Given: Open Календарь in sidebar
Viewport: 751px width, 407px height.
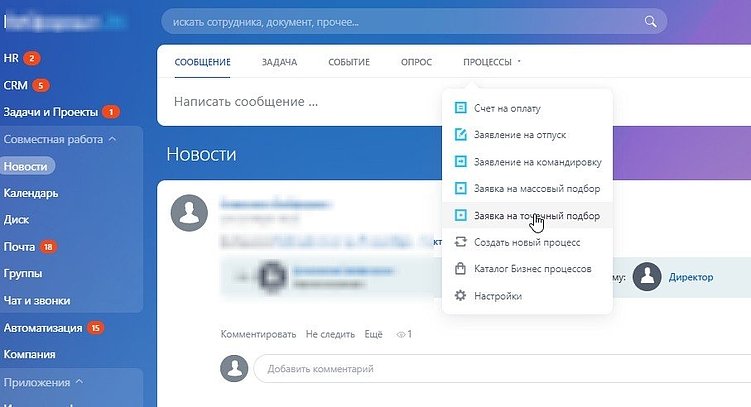Looking at the screenshot, I should (x=31, y=193).
